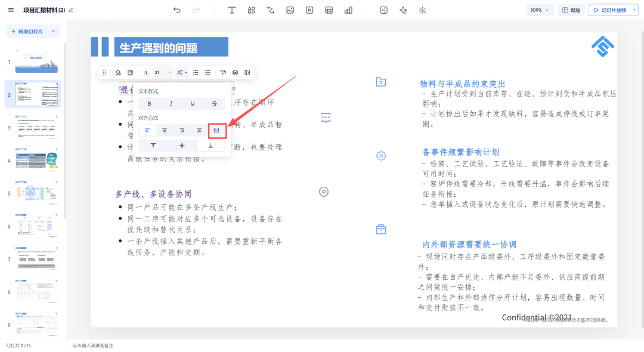Insert a text box
644x352 pixels.
[x=231, y=10]
